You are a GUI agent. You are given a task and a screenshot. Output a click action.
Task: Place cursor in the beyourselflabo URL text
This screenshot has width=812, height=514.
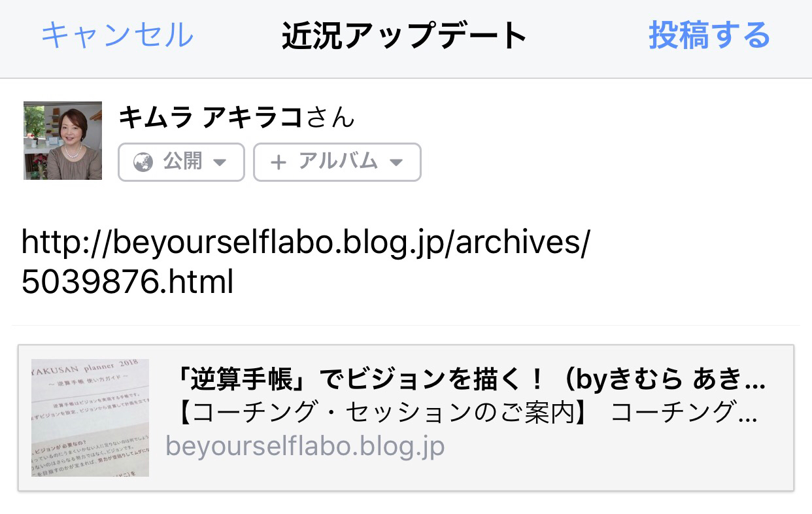[305, 243]
